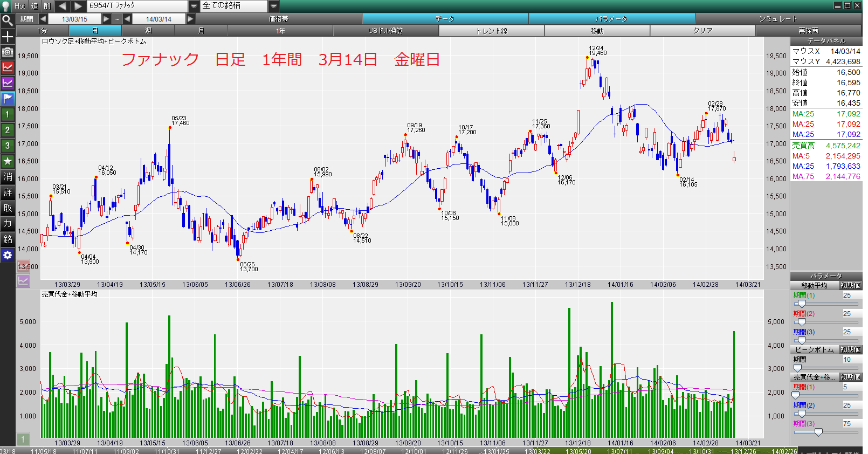Screen dimensions: 868x454
Task: Open the blue gear settings icon
Action: pyautogui.click(x=8, y=255)
